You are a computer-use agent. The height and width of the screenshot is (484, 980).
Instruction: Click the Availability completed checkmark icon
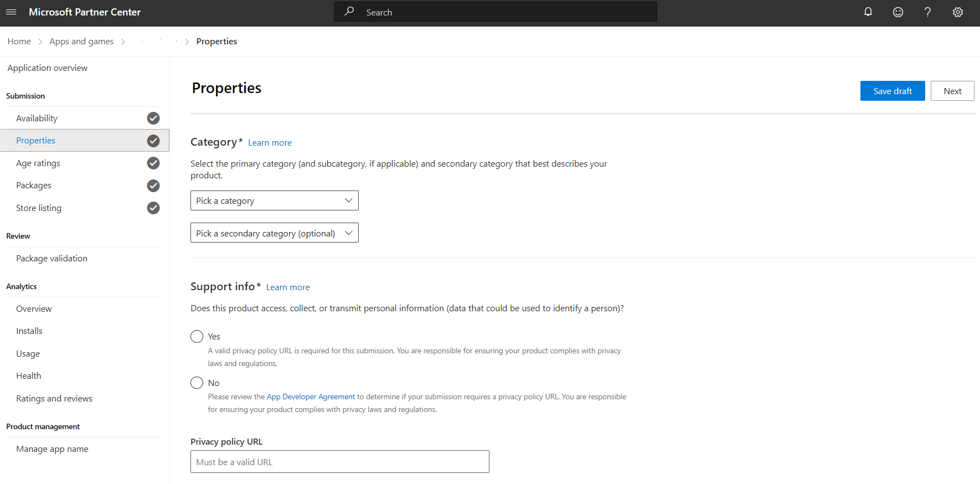[x=153, y=118]
